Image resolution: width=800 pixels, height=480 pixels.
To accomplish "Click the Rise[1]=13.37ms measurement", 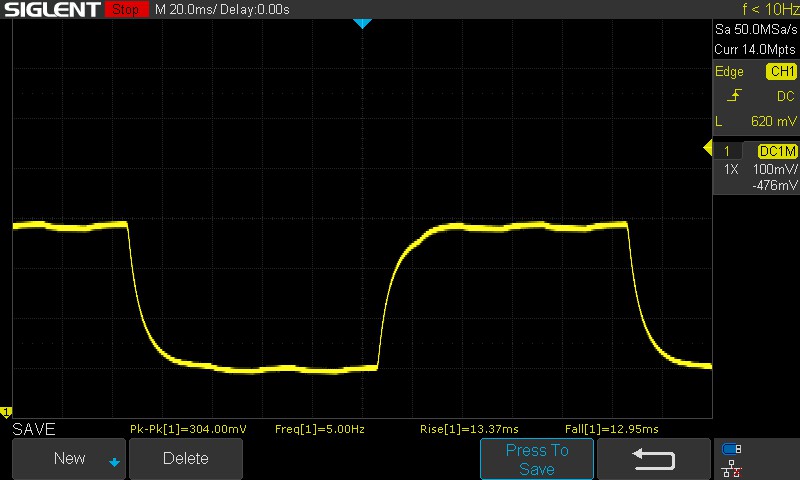I will click(x=469, y=429).
